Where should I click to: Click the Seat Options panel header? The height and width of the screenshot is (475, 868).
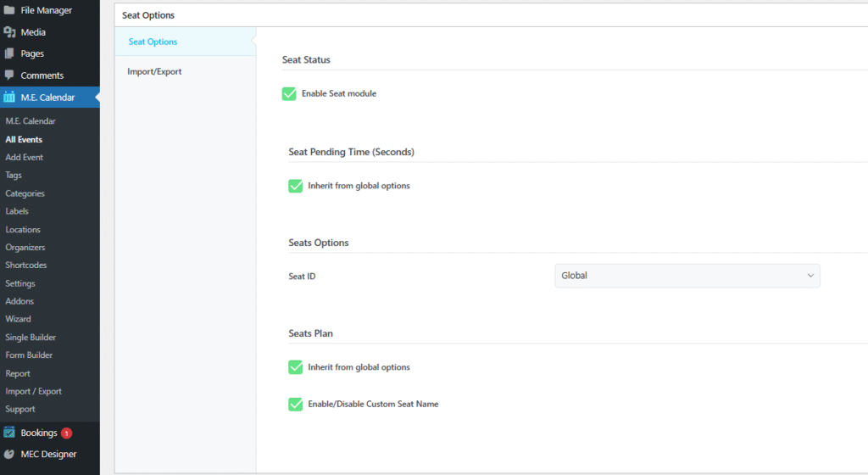[x=148, y=15]
